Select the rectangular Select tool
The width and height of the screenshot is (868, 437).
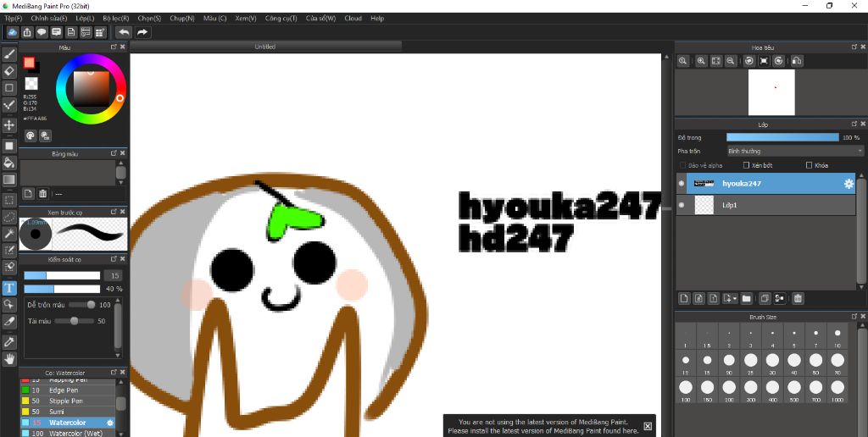8,200
